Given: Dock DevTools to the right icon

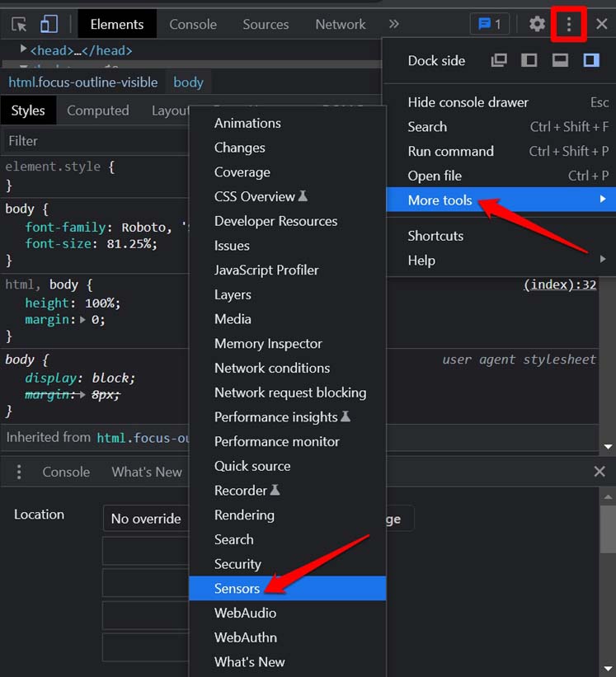Looking at the screenshot, I should coord(591,60).
